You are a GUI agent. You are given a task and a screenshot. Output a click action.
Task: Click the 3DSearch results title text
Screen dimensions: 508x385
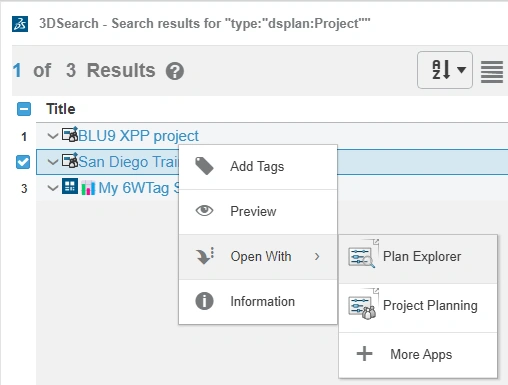(205, 24)
